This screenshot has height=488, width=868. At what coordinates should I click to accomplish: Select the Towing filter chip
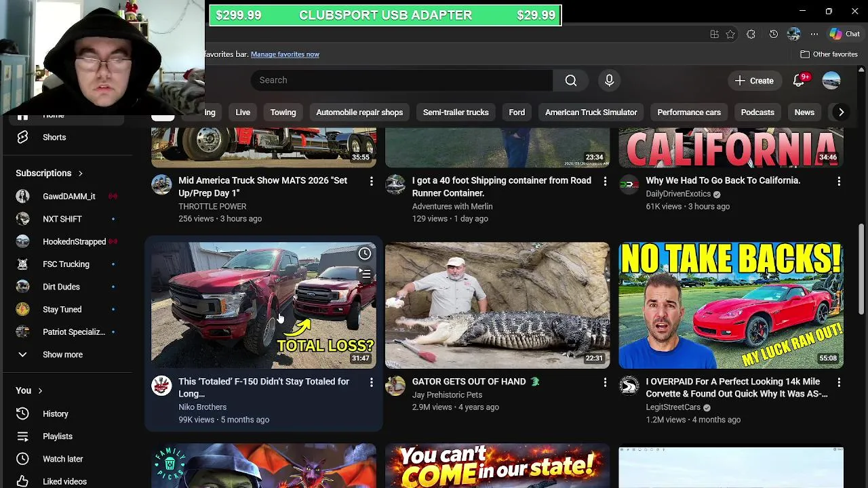(x=283, y=113)
